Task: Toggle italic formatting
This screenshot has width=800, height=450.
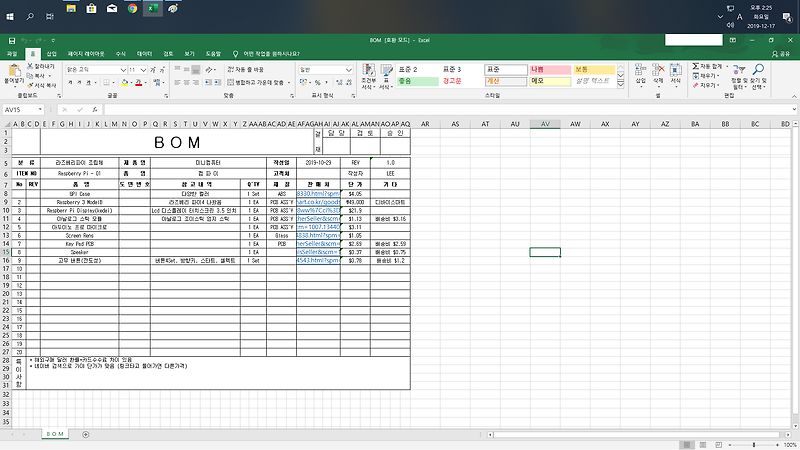Action: (79, 82)
